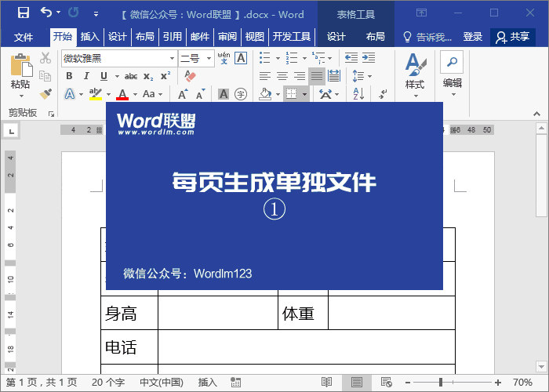Click the 告诉我 search box
This screenshot has width=549, height=392.
(x=427, y=36)
